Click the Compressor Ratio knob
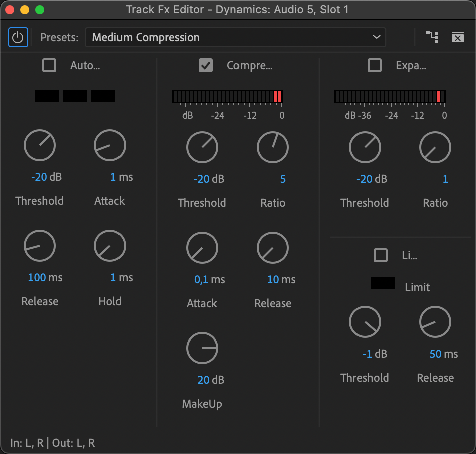Screen dimensions: 476x454 click(x=273, y=147)
